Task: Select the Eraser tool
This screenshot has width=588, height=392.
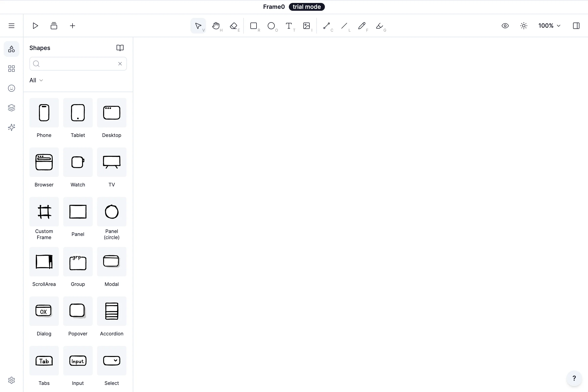Action: 234,26
